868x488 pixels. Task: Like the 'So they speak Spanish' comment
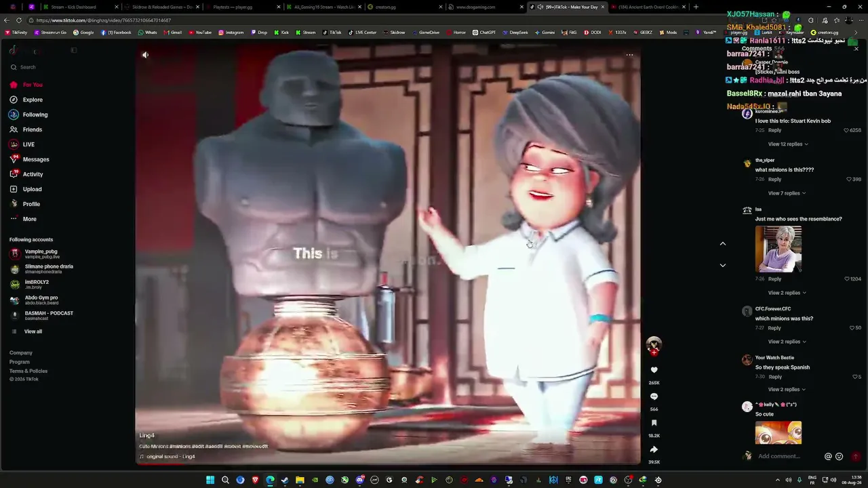[x=855, y=377]
